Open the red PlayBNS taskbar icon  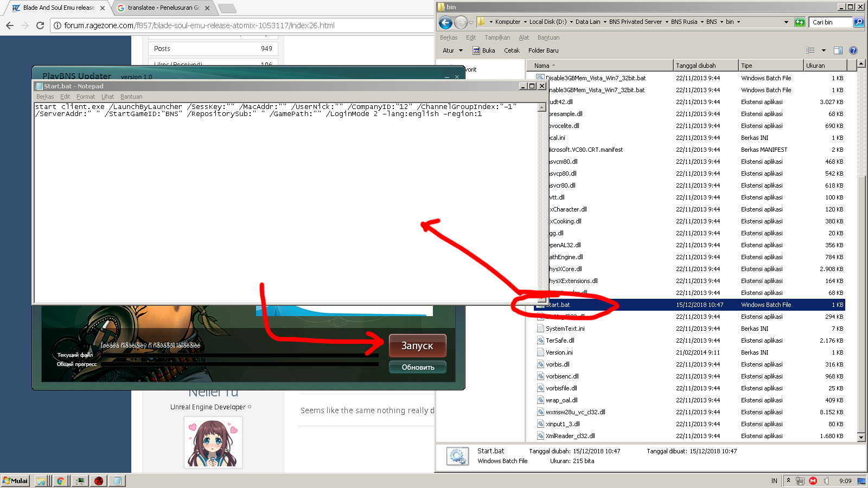98,481
